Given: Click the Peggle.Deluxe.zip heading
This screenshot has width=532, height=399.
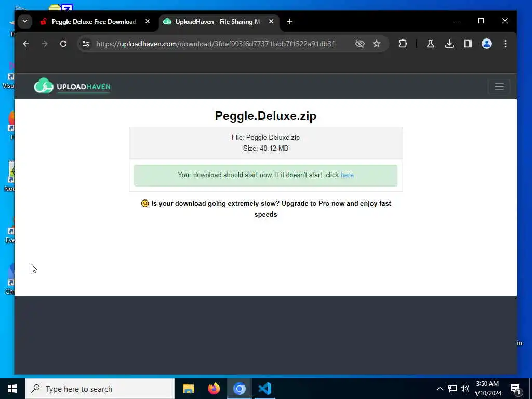Looking at the screenshot, I should pos(265,116).
